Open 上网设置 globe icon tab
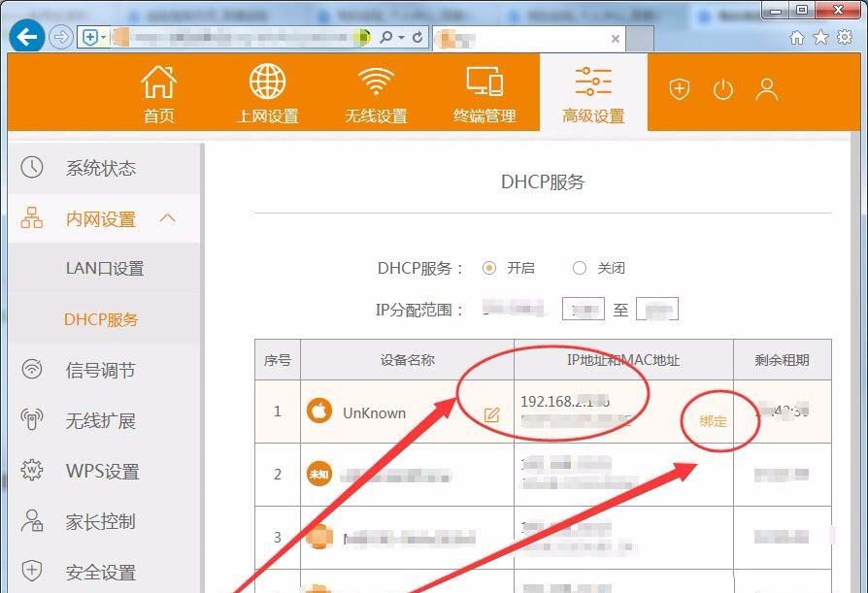This screenshot has width=868, height=593. tap(268, 93)
